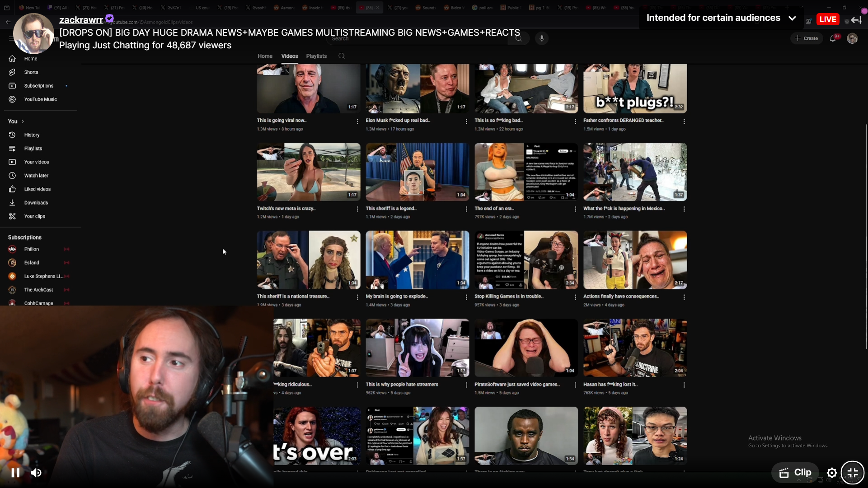The height and width of the screenshot is (488, 868).
Task: Open options for 'Elon Musk f*cked up real bad..'
Action: (x=466, y=121)
